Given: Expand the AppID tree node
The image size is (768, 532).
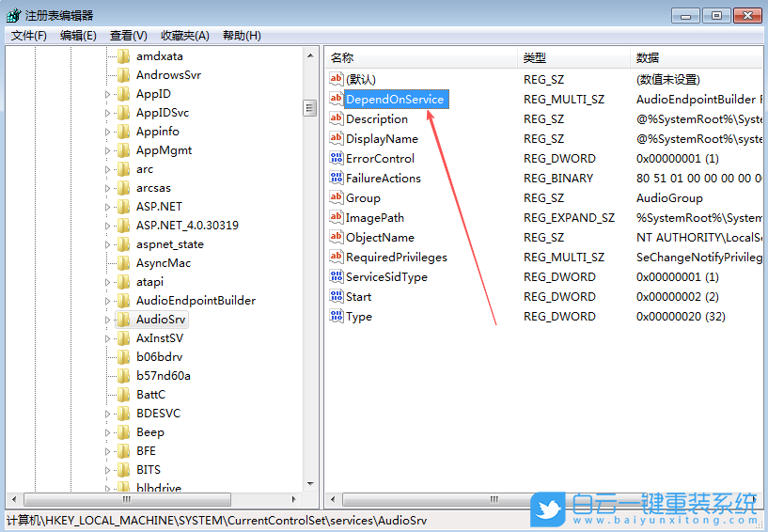Looking at the screenshot, I should [108, 94].
